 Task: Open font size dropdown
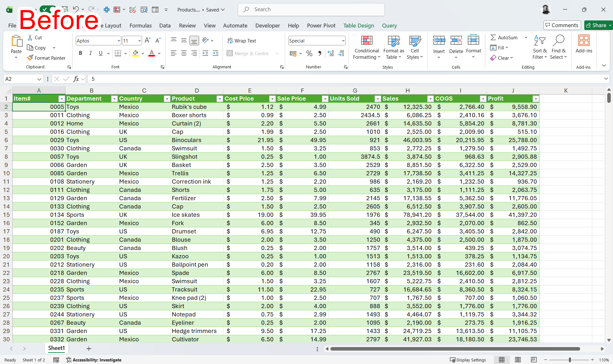140,41
